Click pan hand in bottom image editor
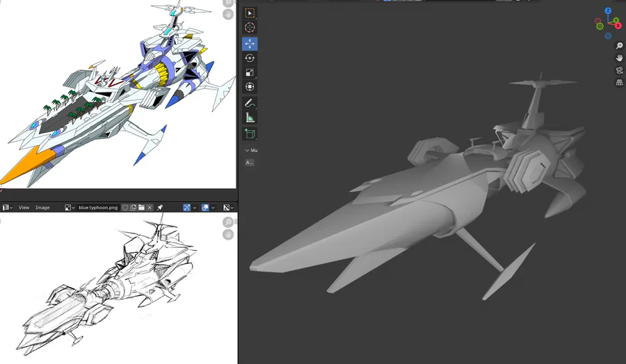Screen dimensions: 626x364 point(228,234)
